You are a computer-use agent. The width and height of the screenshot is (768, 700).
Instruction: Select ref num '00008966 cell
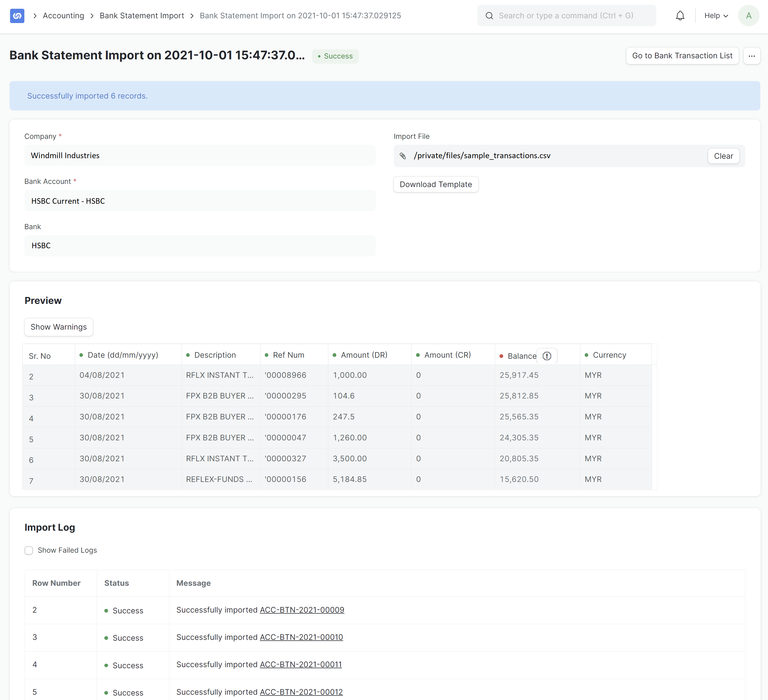pos(294,375)
